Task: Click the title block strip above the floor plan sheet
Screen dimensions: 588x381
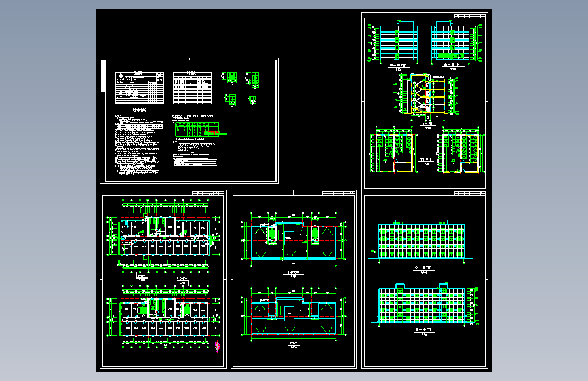Action: click(x=208, y=193)
